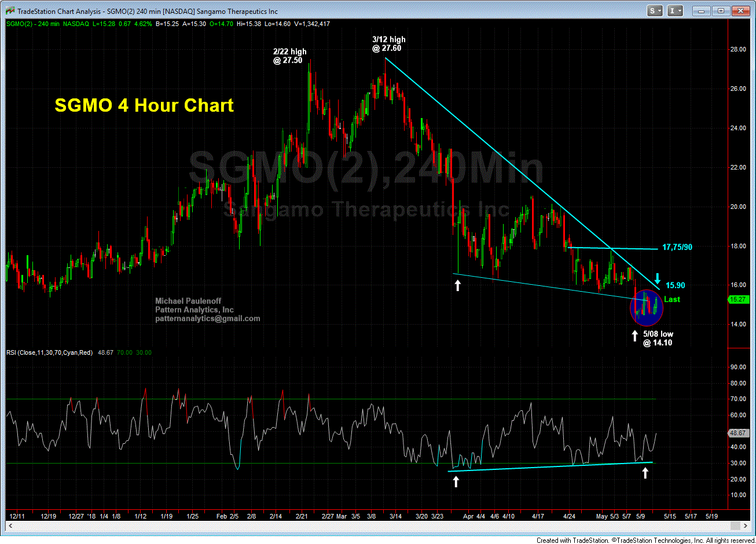Click the 90.00 RSI axis label
The width and height of the screenshot is (756, 544).
(x=737, y=367)
